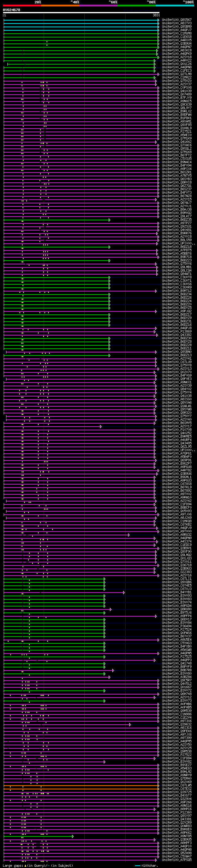Screen dimensions: 197x868
Task: Click the green ~80% identity legend bar
Action: [137, 6]
